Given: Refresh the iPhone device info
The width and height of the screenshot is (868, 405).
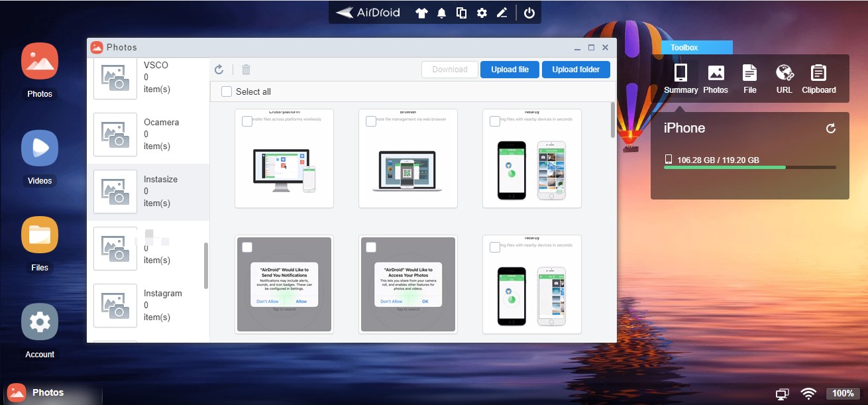Looking at the screenshot, I should point(831,129).
